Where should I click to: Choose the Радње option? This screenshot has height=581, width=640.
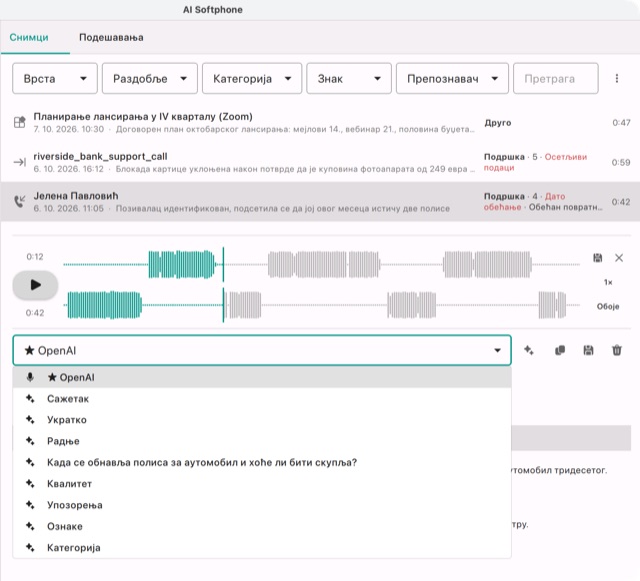tap(262, 441)
